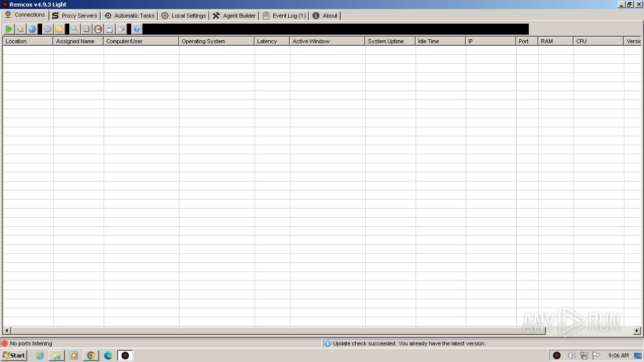Open the network tray icon

584,355
